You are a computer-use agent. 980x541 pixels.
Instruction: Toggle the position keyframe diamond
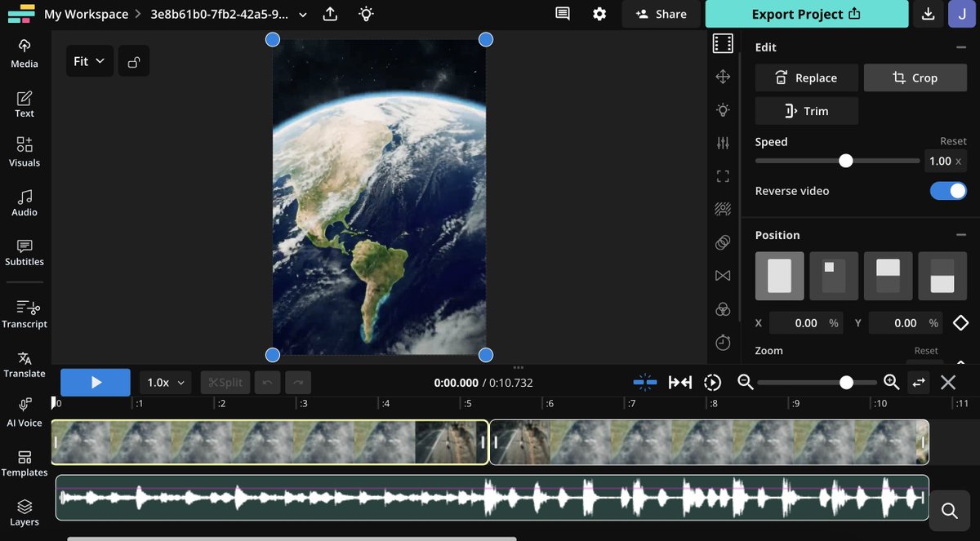point(960,323)
